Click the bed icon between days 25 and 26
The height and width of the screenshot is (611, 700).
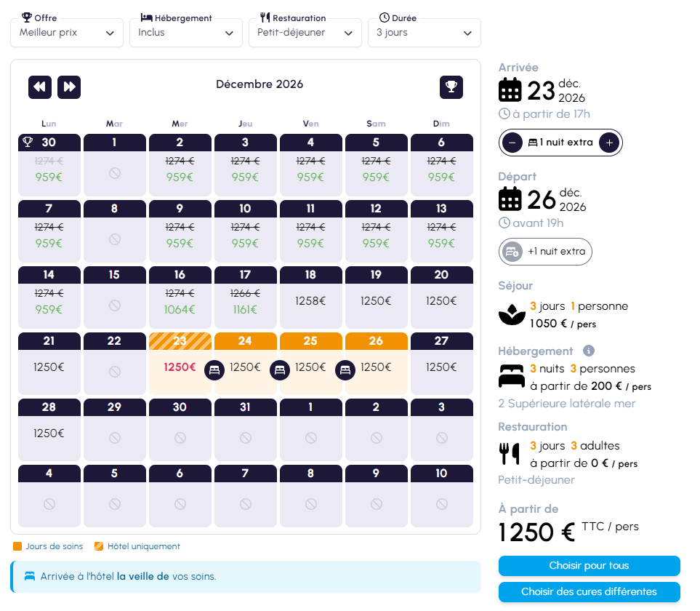(345, 370)
